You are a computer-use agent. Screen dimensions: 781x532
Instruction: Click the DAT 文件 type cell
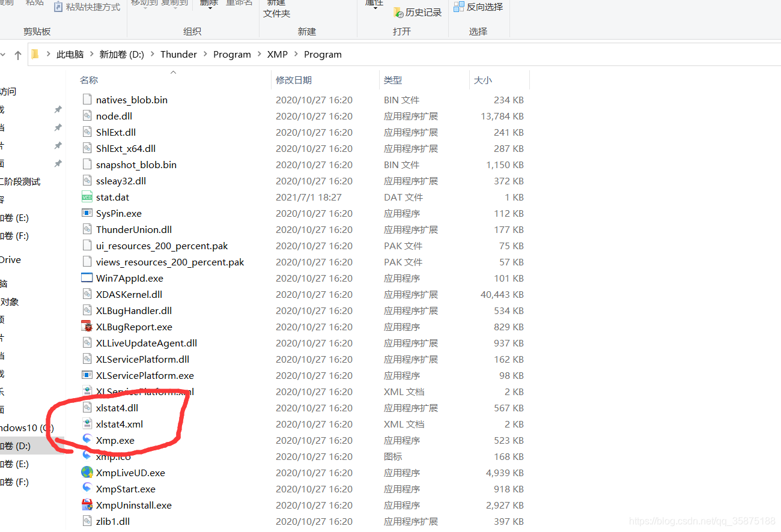(403, 197)
